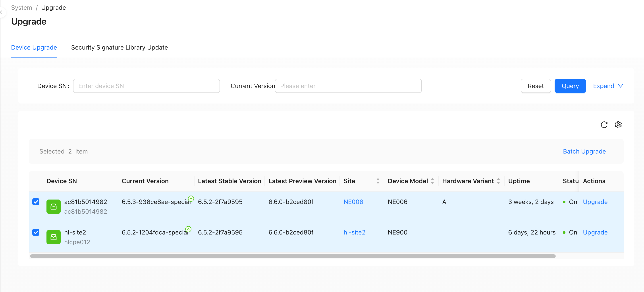The height and width of the screenshot is (292, 644).
Task: Click the Latest Stable Version header
Action: [229, 181]
